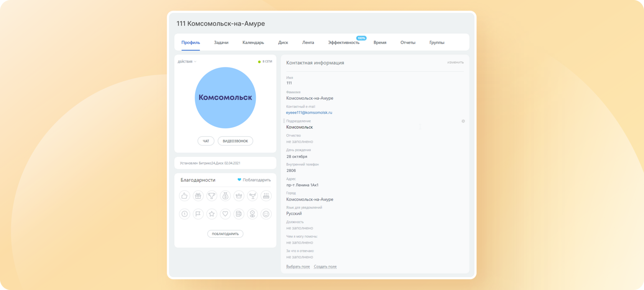Select the gift box gratitude badge
Image resolution: width=644 pixels, height=290 pixels.
click(198, 196)
